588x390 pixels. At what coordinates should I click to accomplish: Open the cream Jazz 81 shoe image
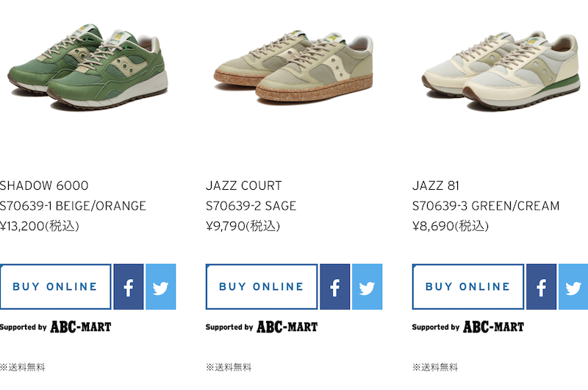pyautogui.click(x=501, y=71)
